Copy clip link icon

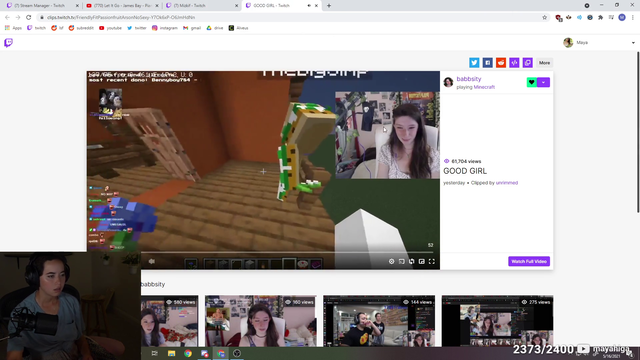click(528, 62)
